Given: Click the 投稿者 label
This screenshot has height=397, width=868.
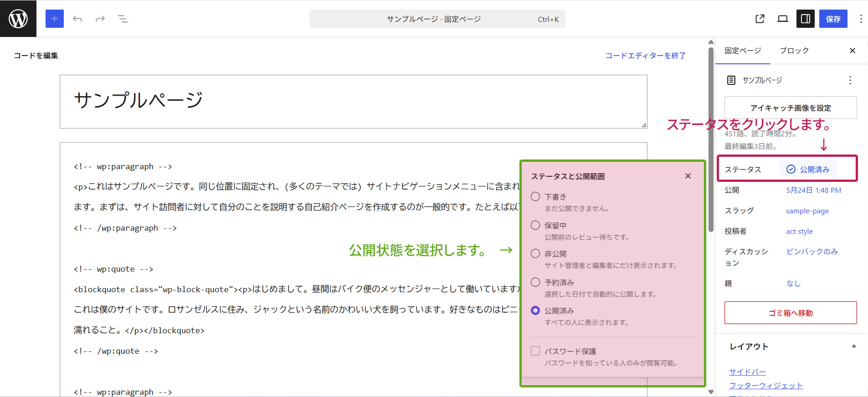Looking at the screenshot, I should (x=735, y=231).
